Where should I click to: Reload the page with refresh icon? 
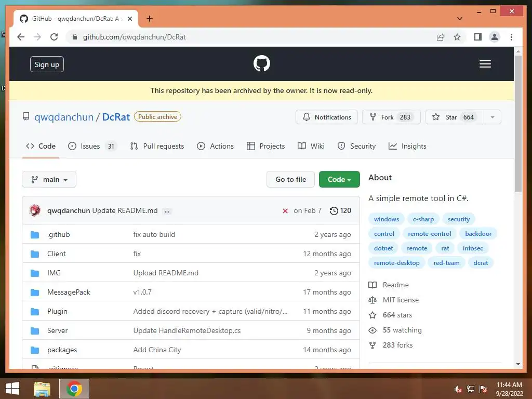[54, 37]
